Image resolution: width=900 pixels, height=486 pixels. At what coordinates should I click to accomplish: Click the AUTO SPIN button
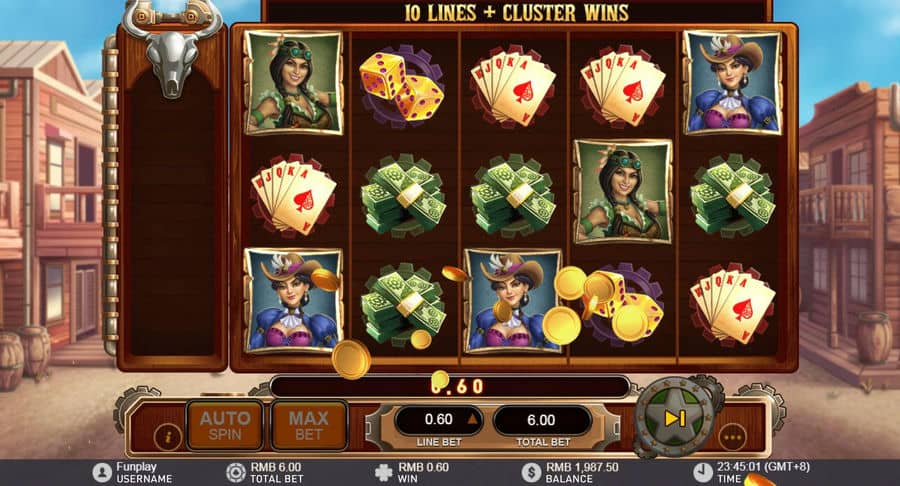tap(224, 425)
